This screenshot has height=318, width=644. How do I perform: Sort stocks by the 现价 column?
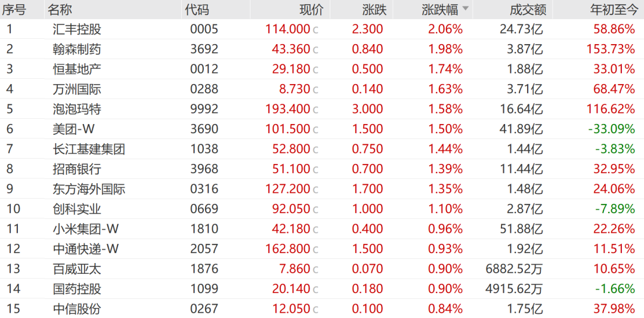coord(310,9)
